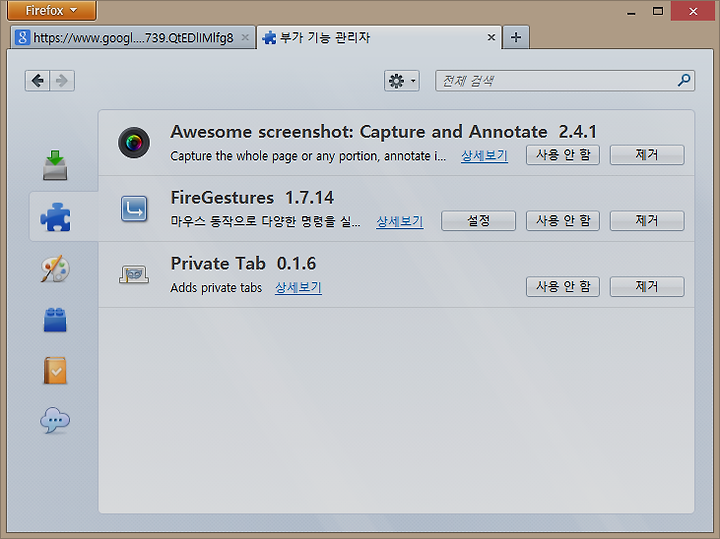Viewport: 720px width, 539px height.
Task: Remove Private Tab with 제거 button
Action: click(x=647, y=286)
